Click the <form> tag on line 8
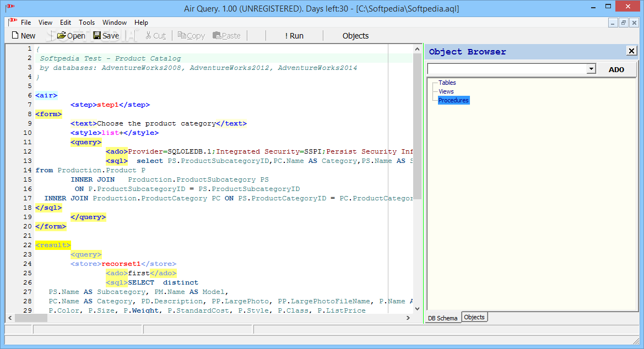 [48, 114]
